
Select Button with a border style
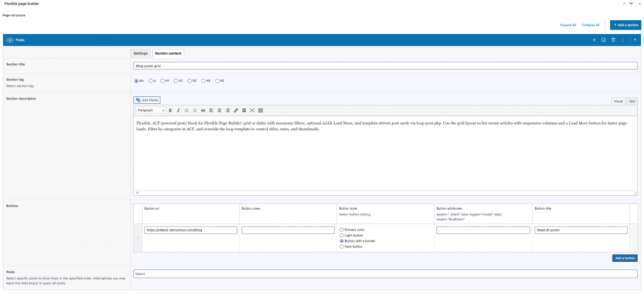click(341, 241)
